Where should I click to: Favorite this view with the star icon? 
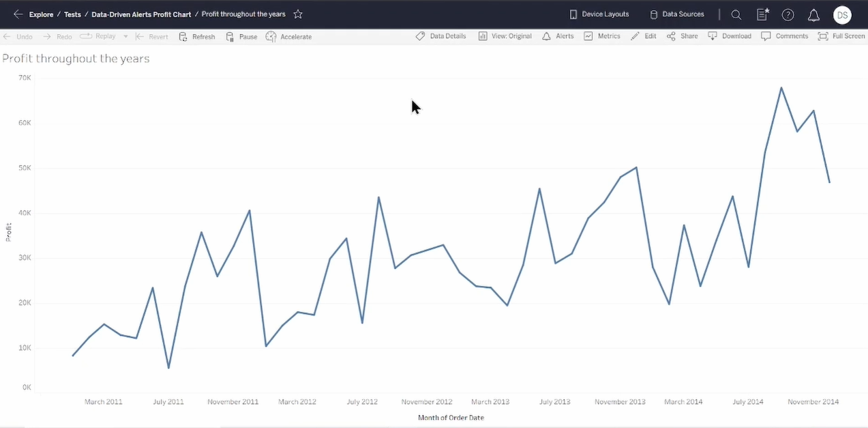(298, 14)
